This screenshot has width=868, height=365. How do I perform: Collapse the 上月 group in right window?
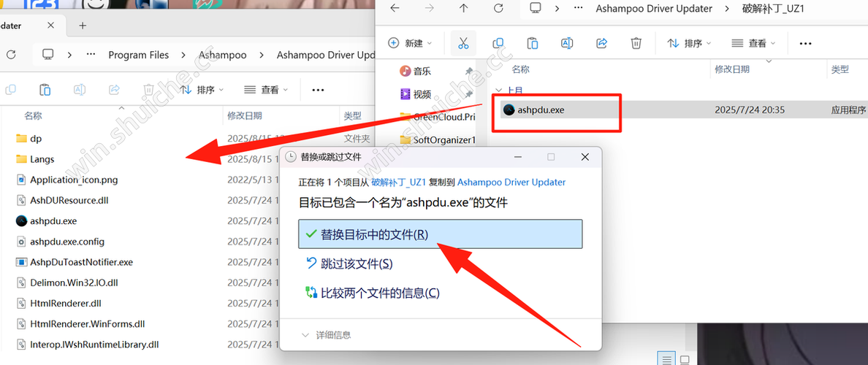(x=498, y=90)
